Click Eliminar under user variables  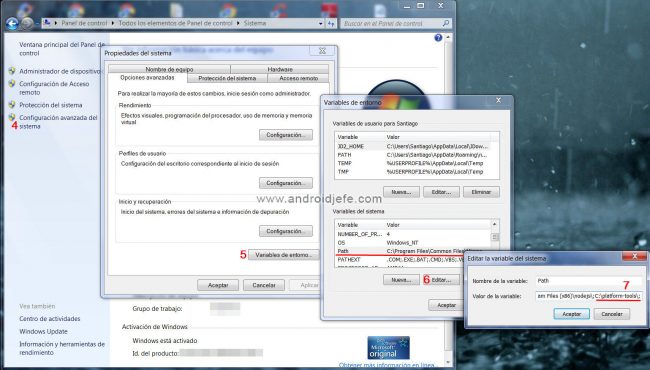coord(481,192)
